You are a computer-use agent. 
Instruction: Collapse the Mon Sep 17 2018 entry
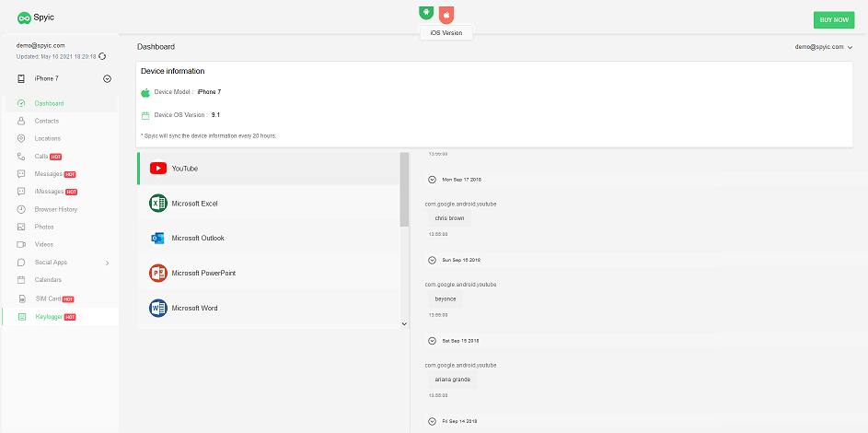(x=432, y=180)
